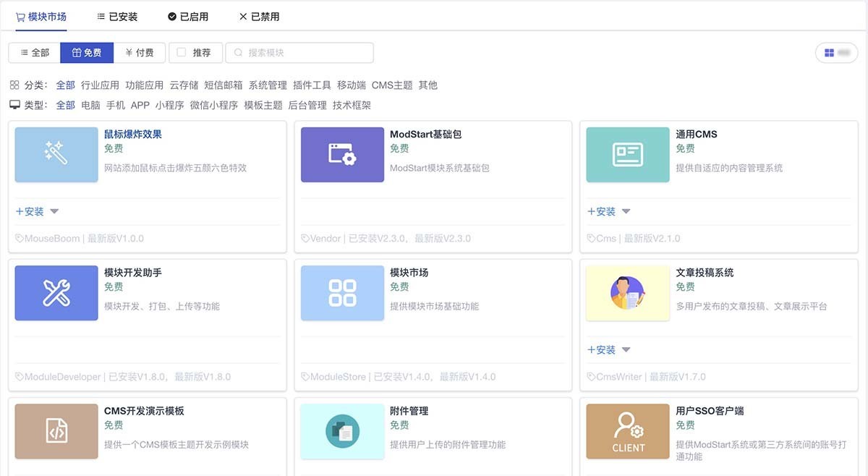This screenshot has width=868, height=476.
Task: Select the 免费 filter option
Action: 87,53
